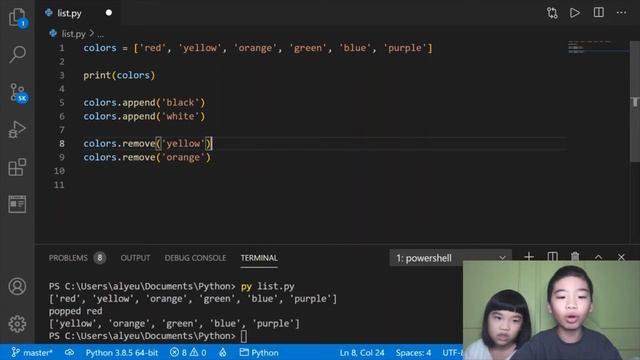Kill the terminal with trash icon
The height and width of the screenshot is (360, 640).
575,257
